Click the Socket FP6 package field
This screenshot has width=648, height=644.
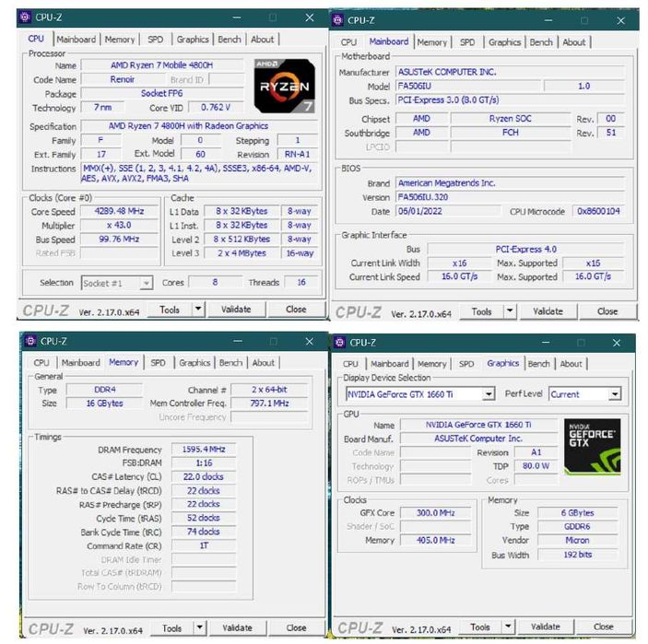[x=161, y=93]
